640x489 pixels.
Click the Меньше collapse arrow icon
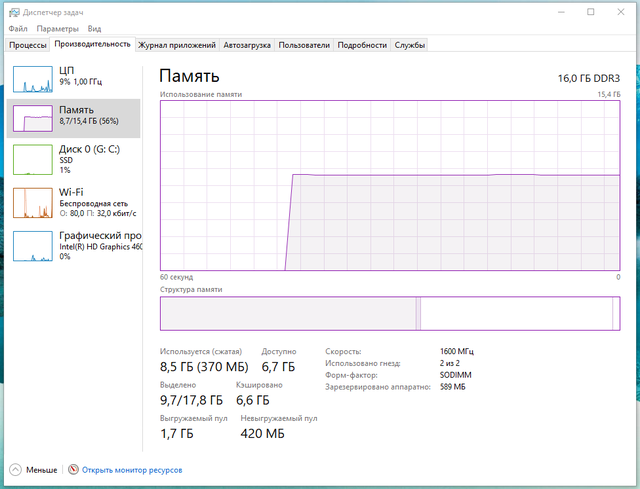click(x=15, y=469)
